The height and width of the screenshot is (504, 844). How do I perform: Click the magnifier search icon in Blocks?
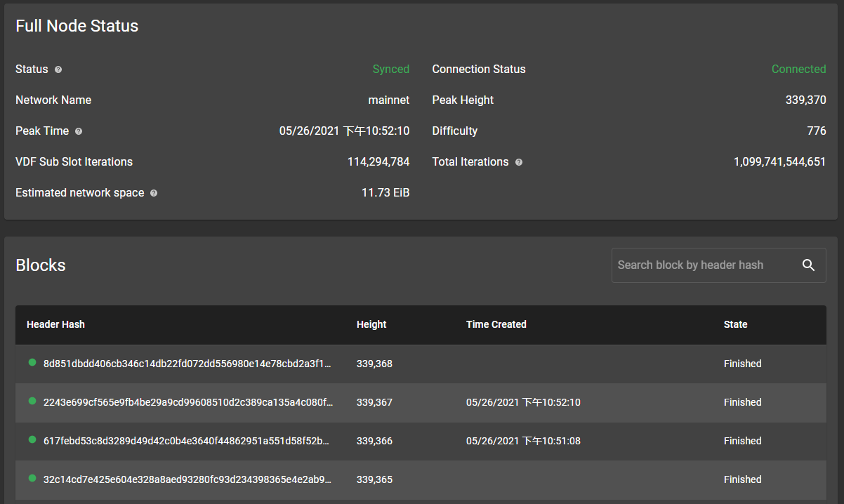pyautogui.click(x=808, y=265)
